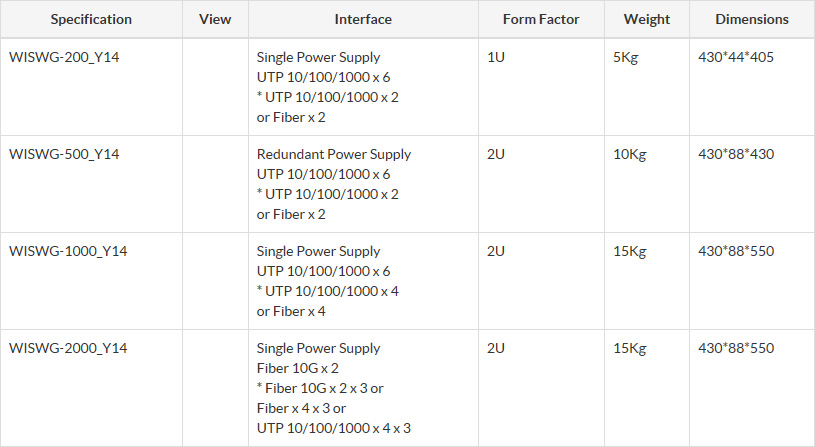Click the Weight column header
Screen dimensions: 815x447
click(647, 19)
